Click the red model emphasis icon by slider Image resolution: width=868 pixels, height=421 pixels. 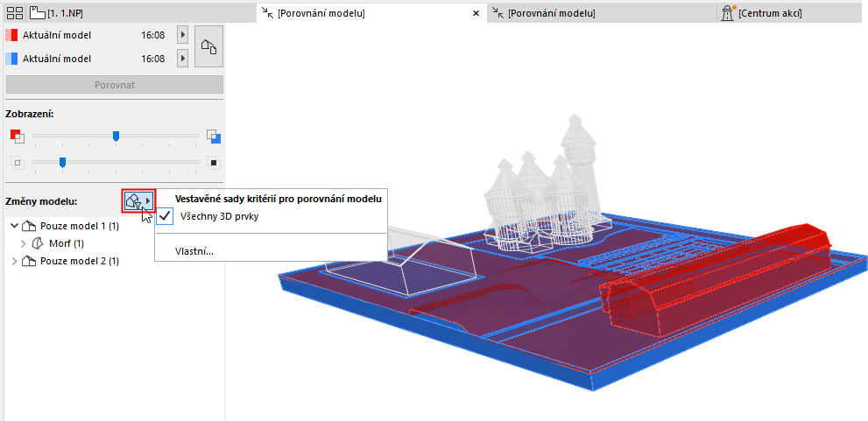click(x=18, y=136)
